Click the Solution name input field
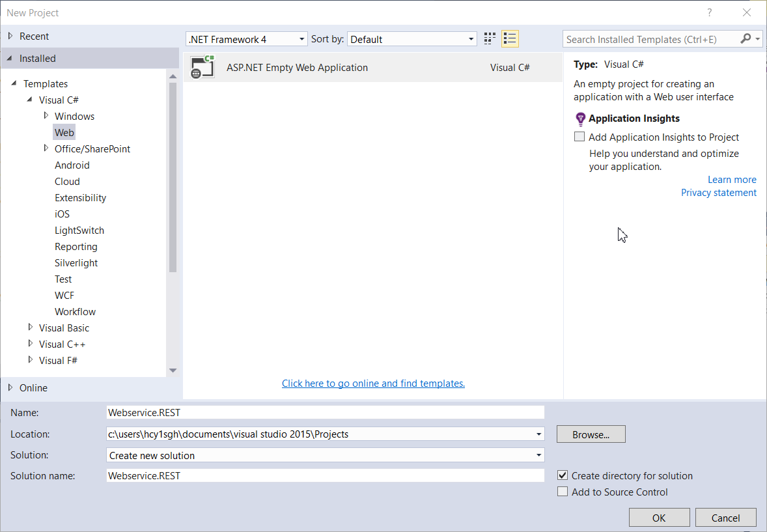 326,476
